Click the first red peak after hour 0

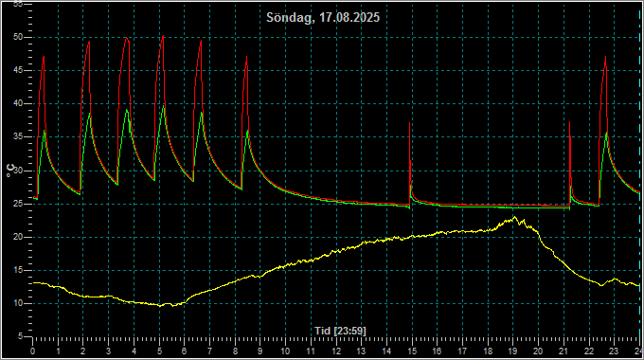coord(44,57)
